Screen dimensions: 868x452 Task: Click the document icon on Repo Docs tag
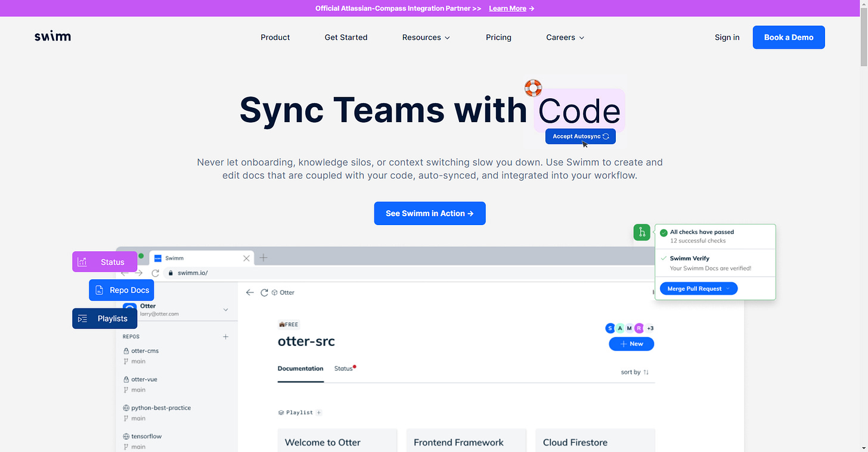click(x=99, y=290)
